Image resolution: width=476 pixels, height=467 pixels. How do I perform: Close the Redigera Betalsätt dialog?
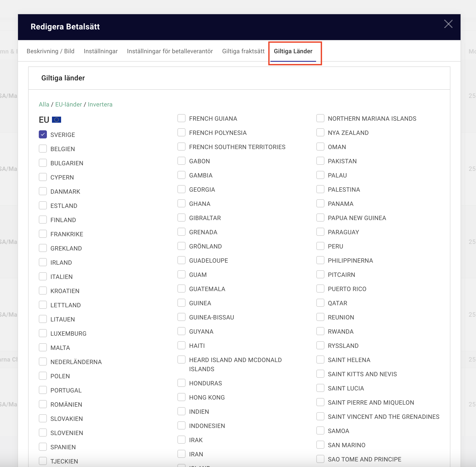click(x=448, y=24)
